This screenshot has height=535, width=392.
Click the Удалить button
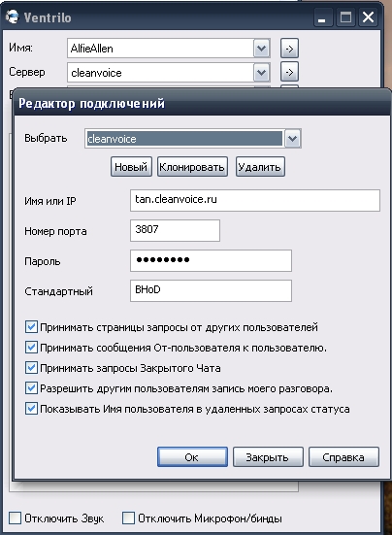coord(260,167)
